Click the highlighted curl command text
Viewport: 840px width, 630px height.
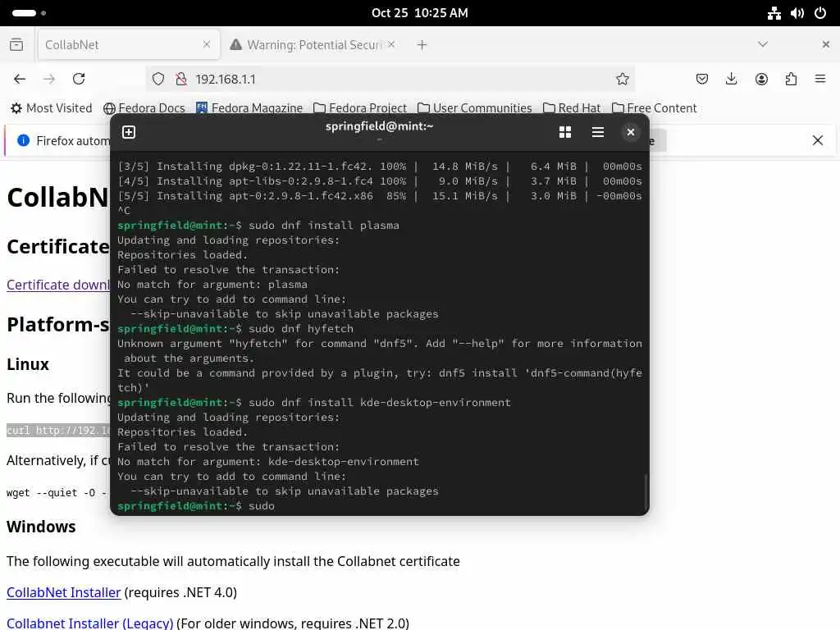pyautogui.click(x=58, y=430)
